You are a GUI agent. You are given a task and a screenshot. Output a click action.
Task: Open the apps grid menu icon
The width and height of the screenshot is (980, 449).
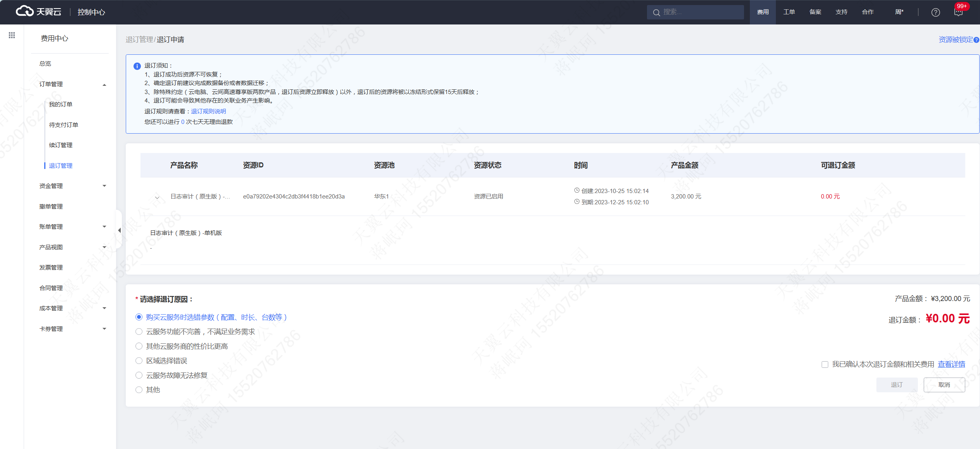[x=12, y=35]
